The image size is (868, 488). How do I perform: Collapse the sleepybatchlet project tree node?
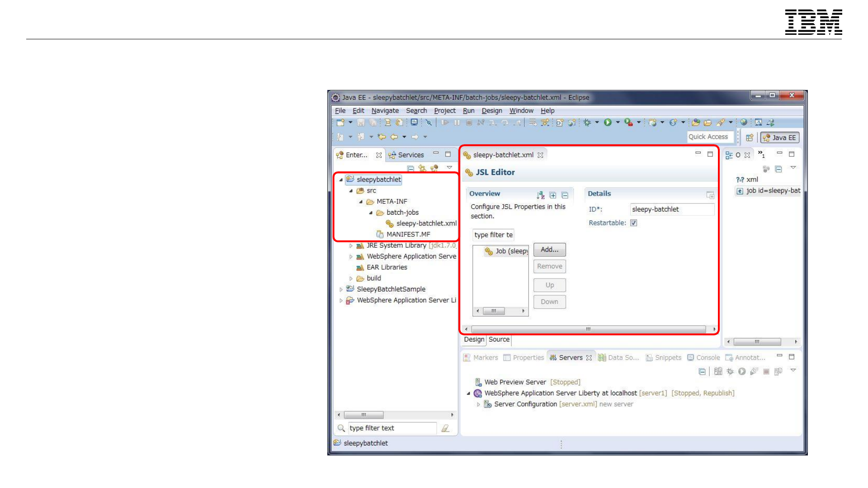(341, 180)
